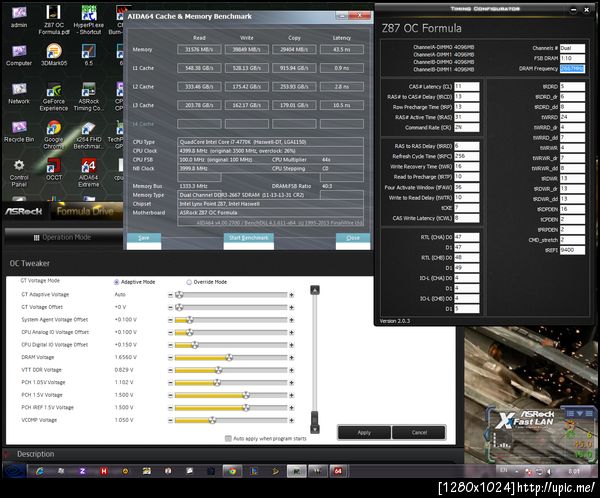Increase CT Adaptive Voltage plus button
This screenshot has width=600, height=498.
[292, 295]
